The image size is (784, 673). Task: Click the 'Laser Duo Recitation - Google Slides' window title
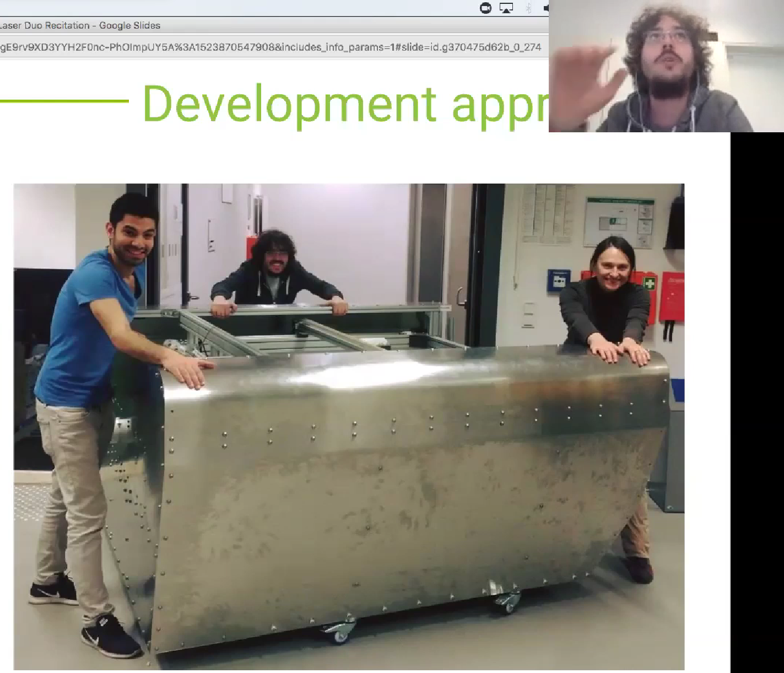click(x=80, y=25)
